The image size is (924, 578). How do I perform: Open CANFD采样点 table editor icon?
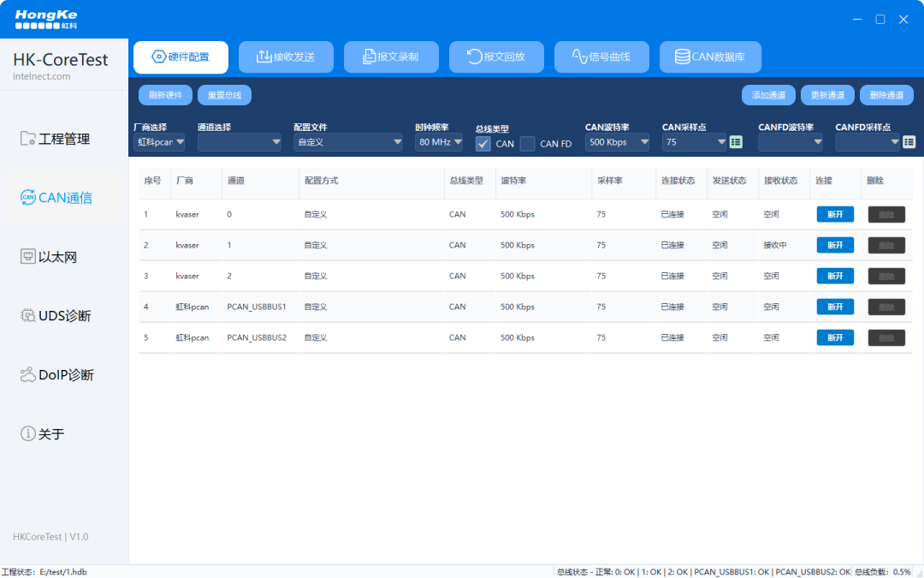pos(909,142)
